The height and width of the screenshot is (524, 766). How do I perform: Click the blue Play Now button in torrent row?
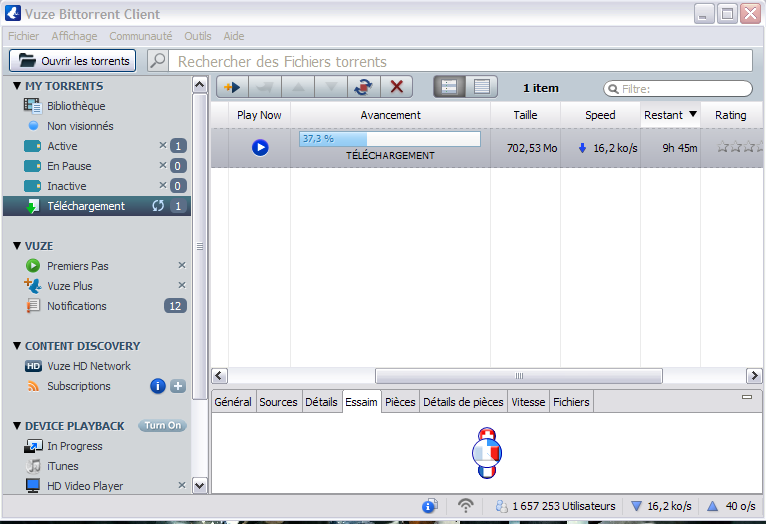(260, 147)
